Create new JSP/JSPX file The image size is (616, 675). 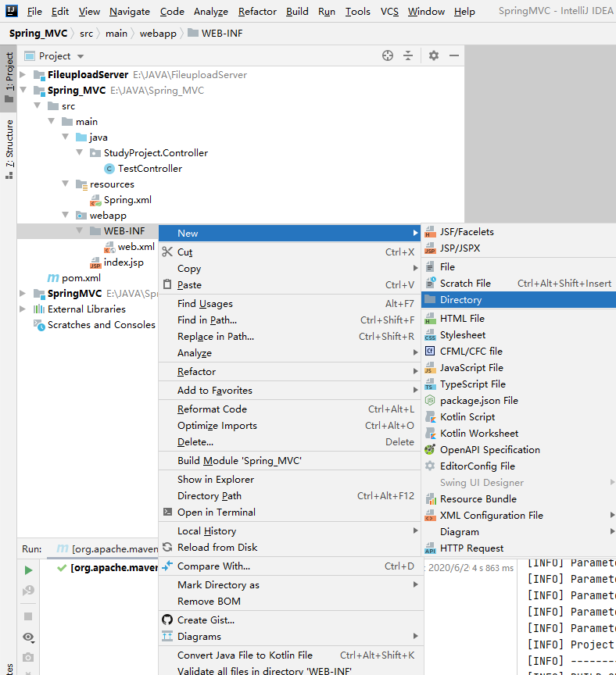(519, 248)
